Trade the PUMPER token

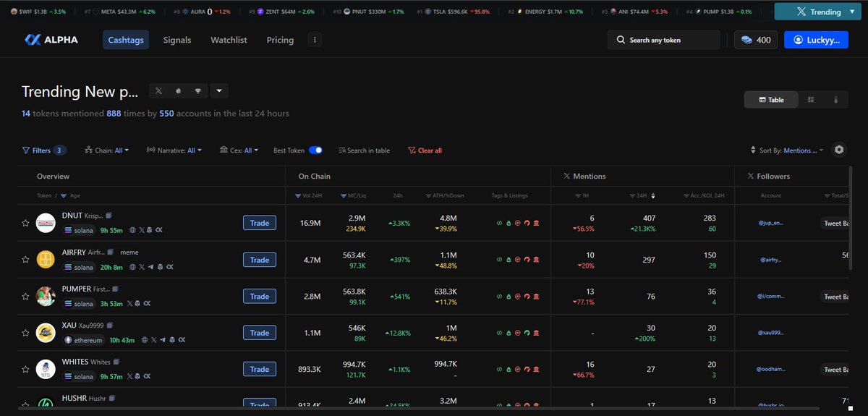260,296
